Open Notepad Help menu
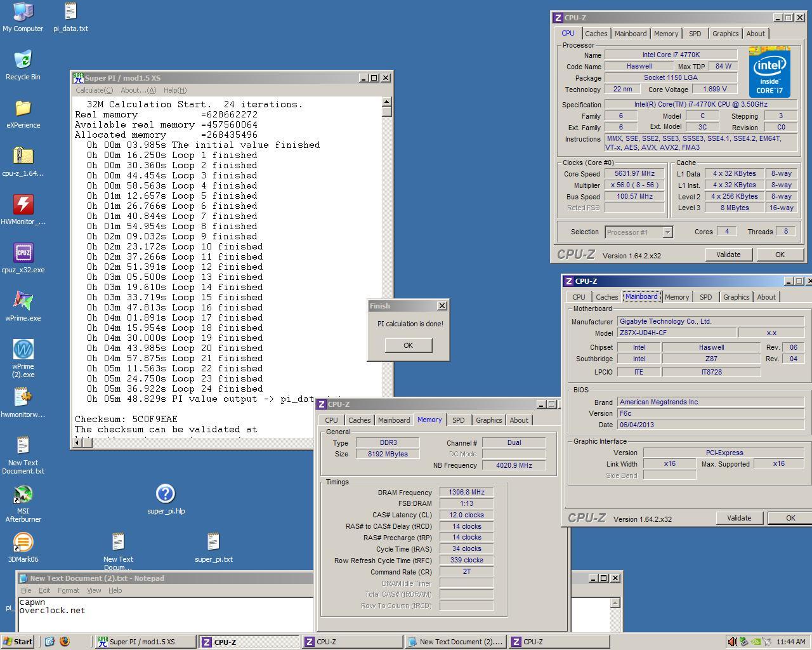This screenshot has width=812, height=650. click(115, 590)
